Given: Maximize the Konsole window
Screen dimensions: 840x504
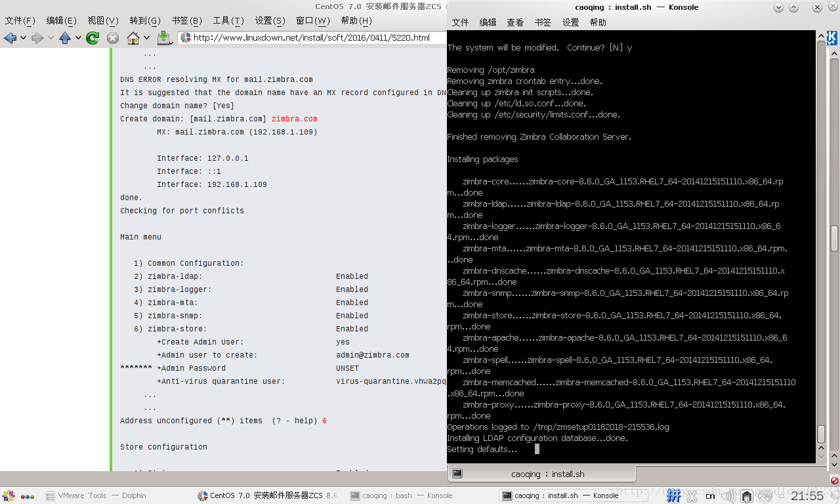Looking at the screenshot, I should click(x=795, y=7).
